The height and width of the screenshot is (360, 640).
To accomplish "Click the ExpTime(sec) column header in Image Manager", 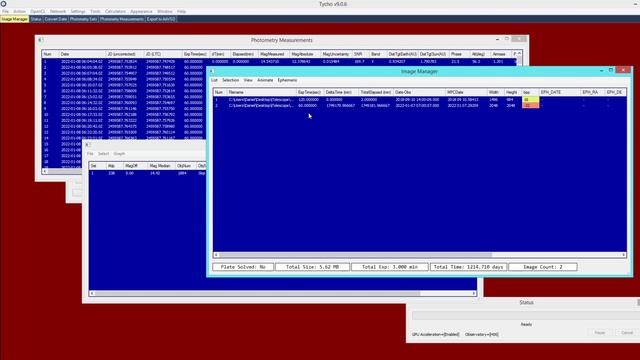I will 310,92.
